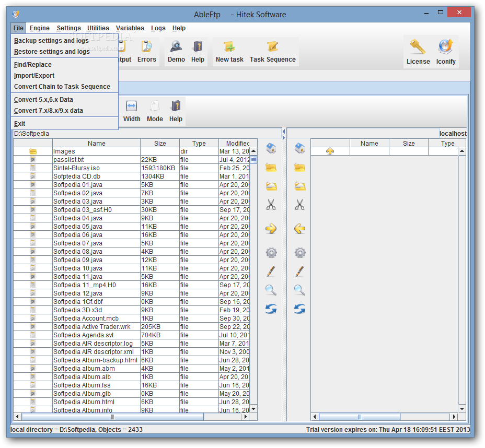Go up one level in the remote listing
The height and width of the screenshot is (448, 485).
click(x=330, y=151)
